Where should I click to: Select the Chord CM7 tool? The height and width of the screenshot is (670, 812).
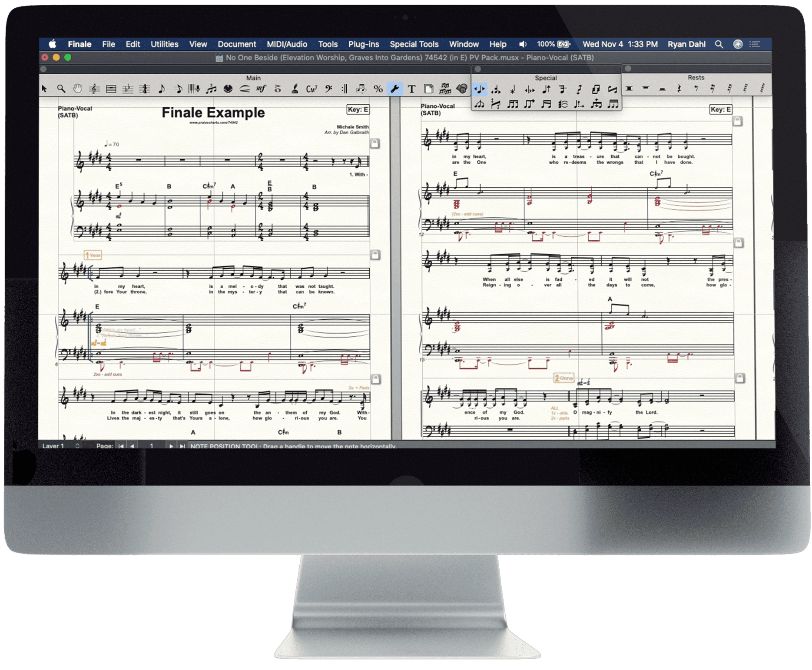point(312,89)
